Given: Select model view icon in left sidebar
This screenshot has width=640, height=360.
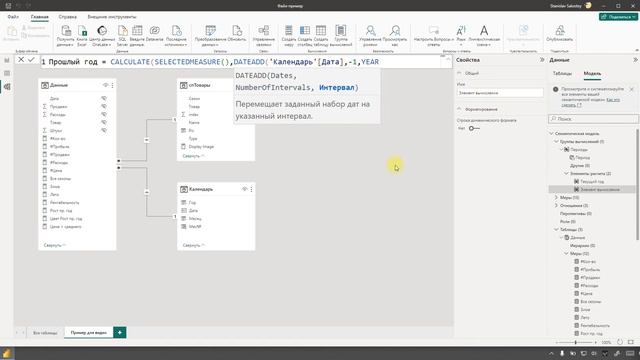Looking at the screenshot, I should pos(7,87).
